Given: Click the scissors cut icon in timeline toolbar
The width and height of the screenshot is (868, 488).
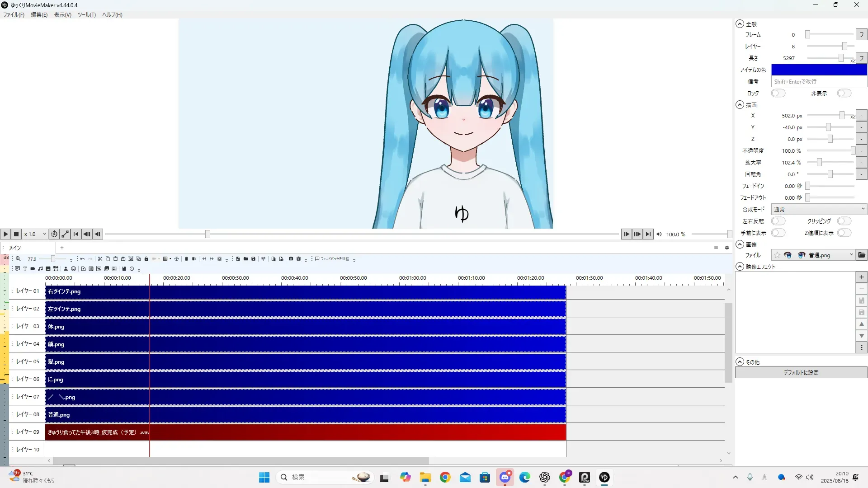Looking at the screenshot, I should click(100, 259).
